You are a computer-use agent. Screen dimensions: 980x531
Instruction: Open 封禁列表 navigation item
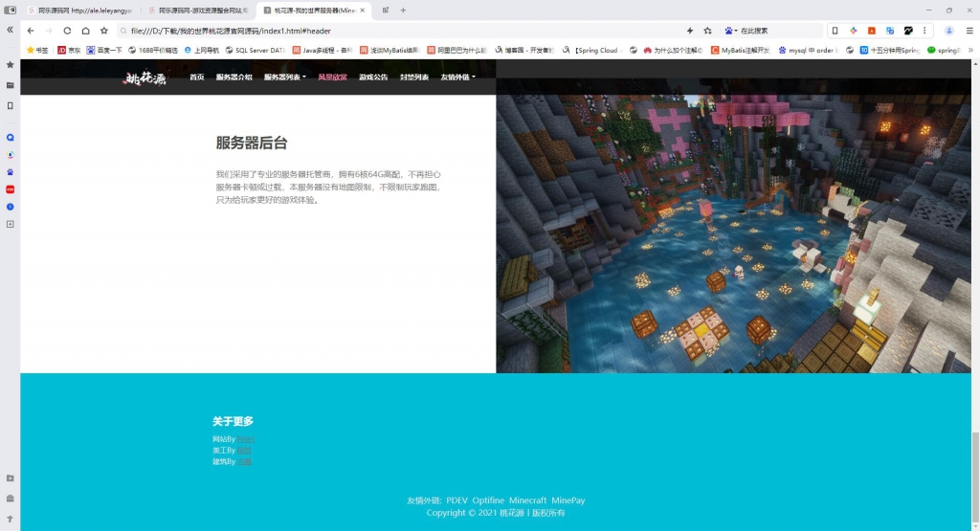[414, 77]
